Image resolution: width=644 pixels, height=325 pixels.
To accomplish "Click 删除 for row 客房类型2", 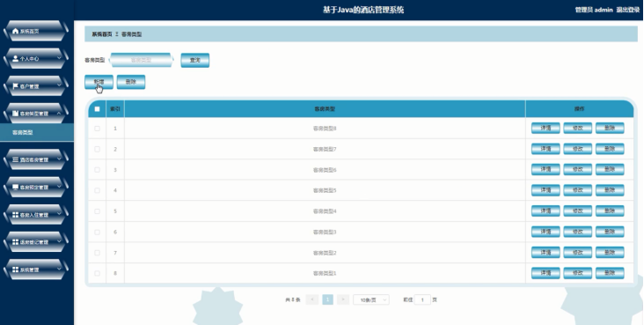I will (x=610, y=252).
